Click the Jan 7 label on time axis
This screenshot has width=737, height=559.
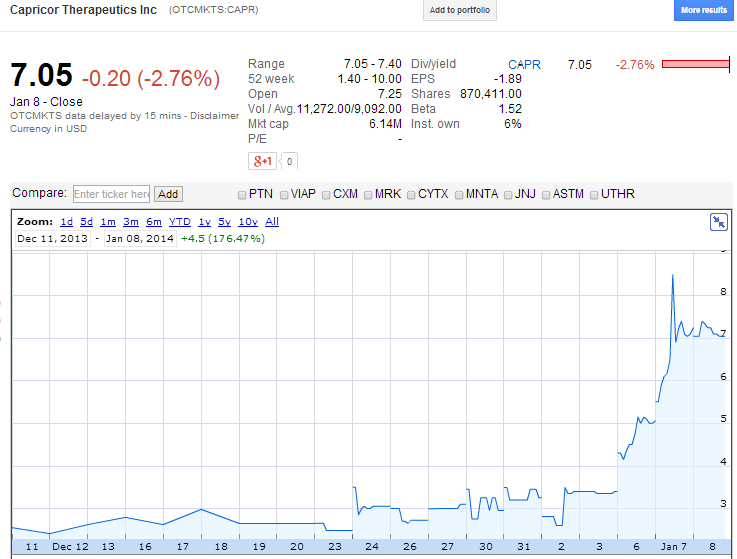pyautogui.click(x=674, y=546)
